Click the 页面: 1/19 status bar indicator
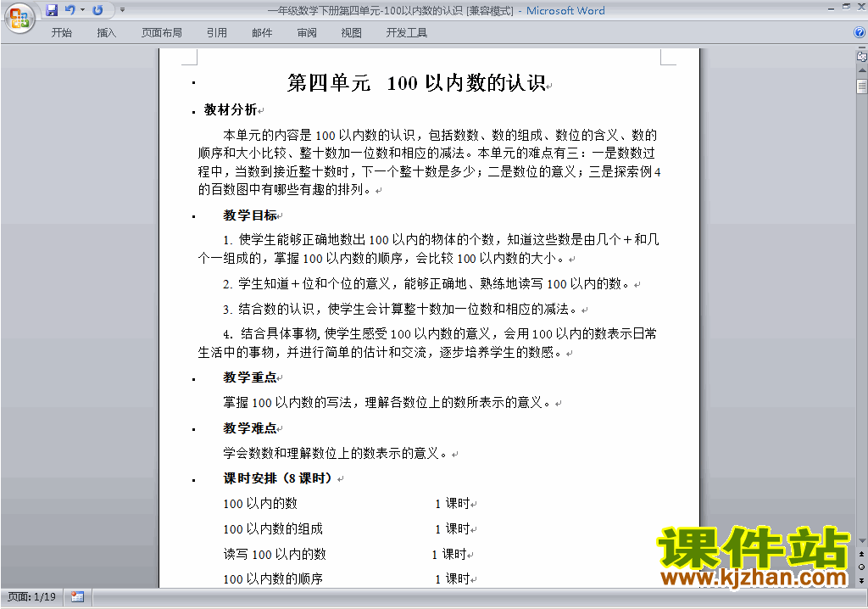The width and height of the screenshot is (868, 609). 31,597
